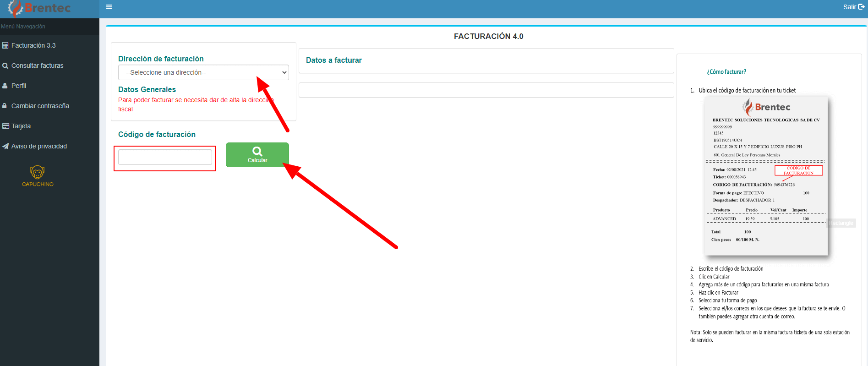Click the Brentec logo in the header

coord(40,8)
